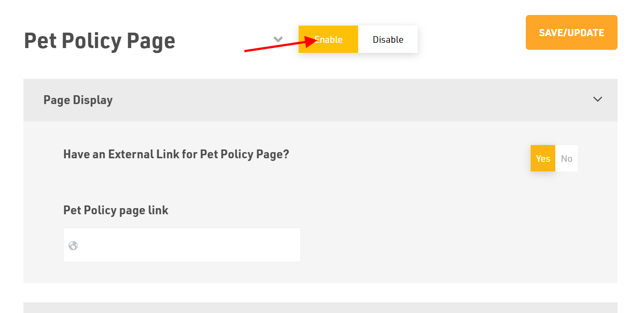Click the Have an External Link question label
The image size is (644, 313).
[x=176, y=154]
